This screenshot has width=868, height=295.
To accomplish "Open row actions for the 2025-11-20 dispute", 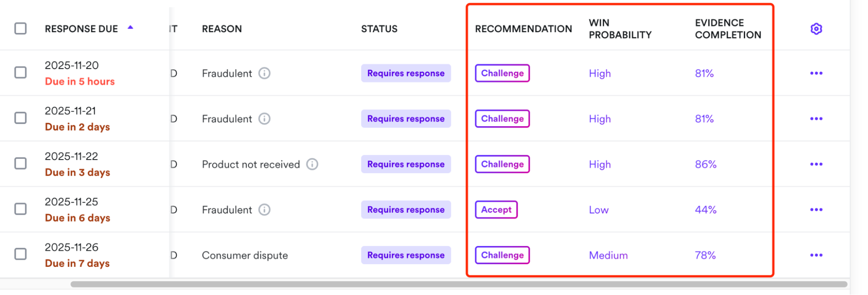I will click(x=817, y=73).
